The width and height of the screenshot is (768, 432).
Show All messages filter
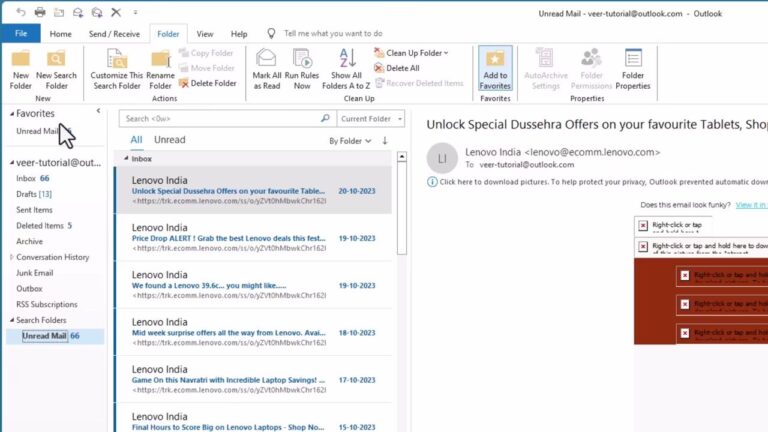136,140
